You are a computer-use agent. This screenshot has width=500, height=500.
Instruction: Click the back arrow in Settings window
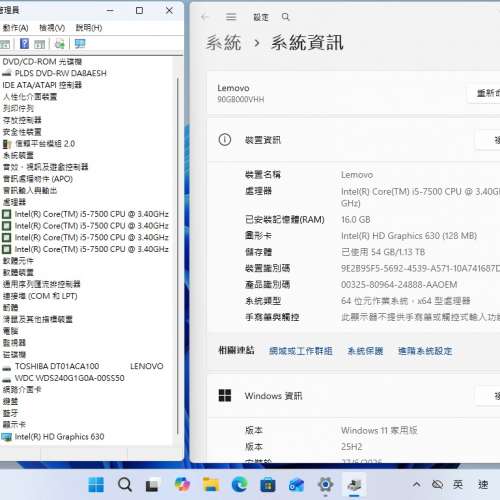205,17
